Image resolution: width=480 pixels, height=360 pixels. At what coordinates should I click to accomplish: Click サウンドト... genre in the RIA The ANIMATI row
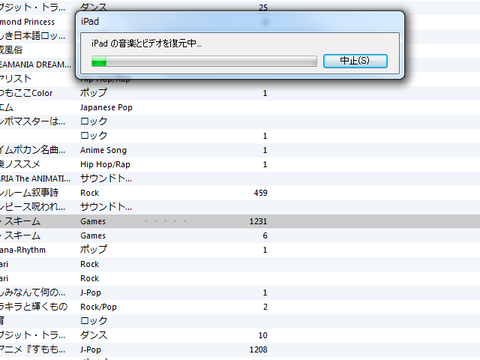click(106, 179)
